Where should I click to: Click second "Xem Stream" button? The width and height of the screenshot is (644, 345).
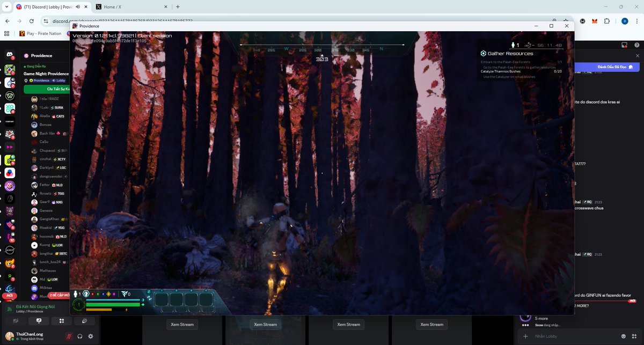point(266,324)
